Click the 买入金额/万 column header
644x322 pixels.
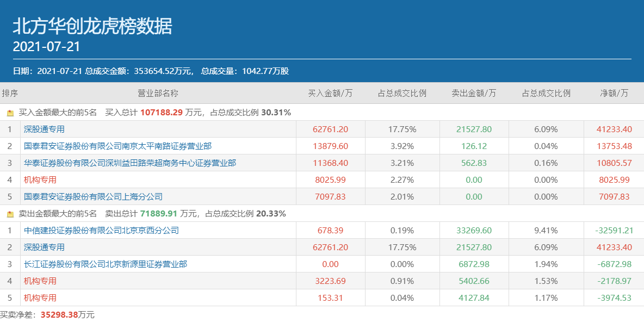(x=330, y=93)
